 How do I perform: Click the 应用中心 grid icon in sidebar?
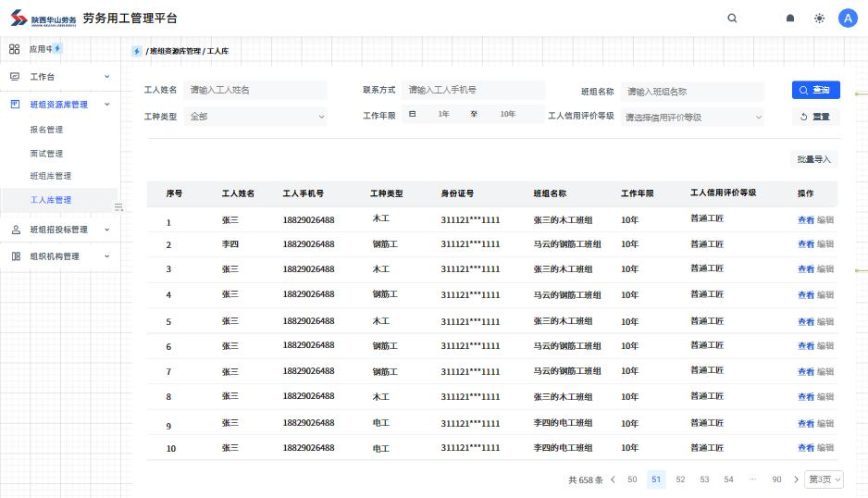(x=15, y=48)
